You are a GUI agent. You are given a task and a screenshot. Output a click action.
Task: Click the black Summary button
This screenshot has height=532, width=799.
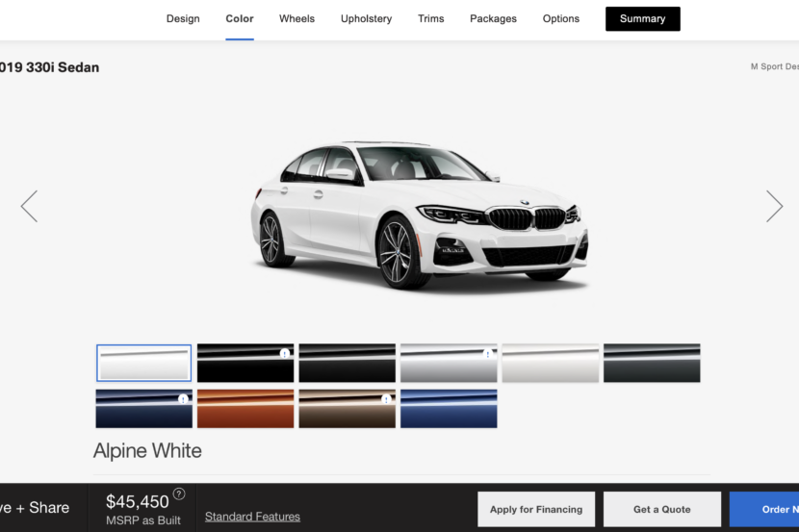click(x=642, y=19)
